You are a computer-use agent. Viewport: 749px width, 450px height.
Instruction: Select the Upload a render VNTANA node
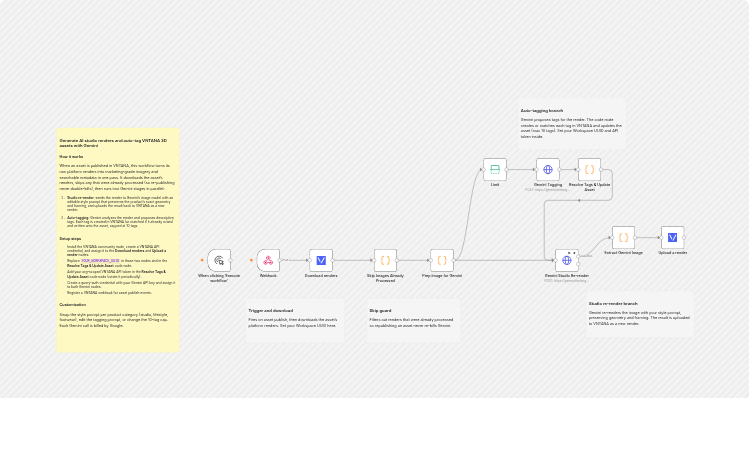[673, 237]
